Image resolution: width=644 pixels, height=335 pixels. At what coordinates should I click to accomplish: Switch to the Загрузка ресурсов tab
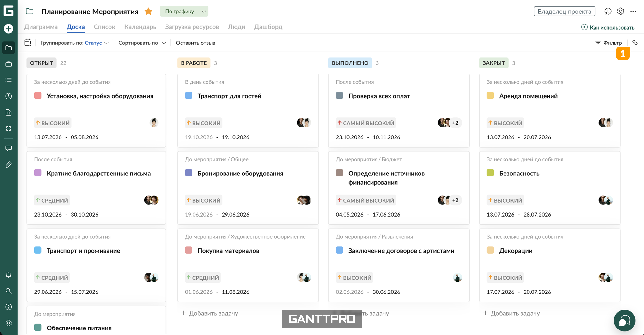[x=192, y=27]
